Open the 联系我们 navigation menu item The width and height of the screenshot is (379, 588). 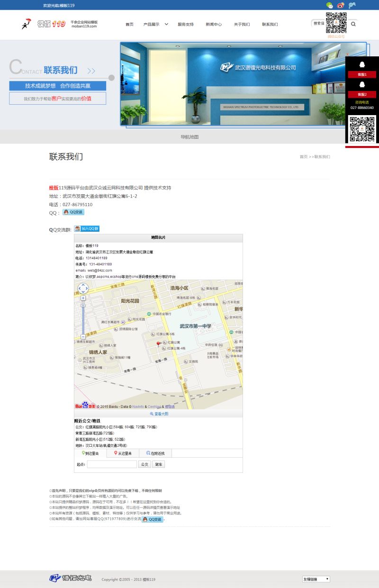click(270, 24)
